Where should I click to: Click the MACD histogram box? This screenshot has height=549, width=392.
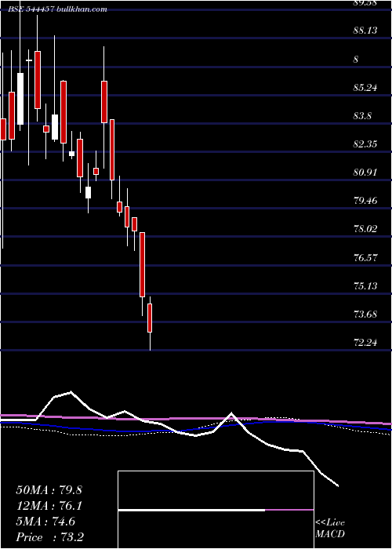216,510
